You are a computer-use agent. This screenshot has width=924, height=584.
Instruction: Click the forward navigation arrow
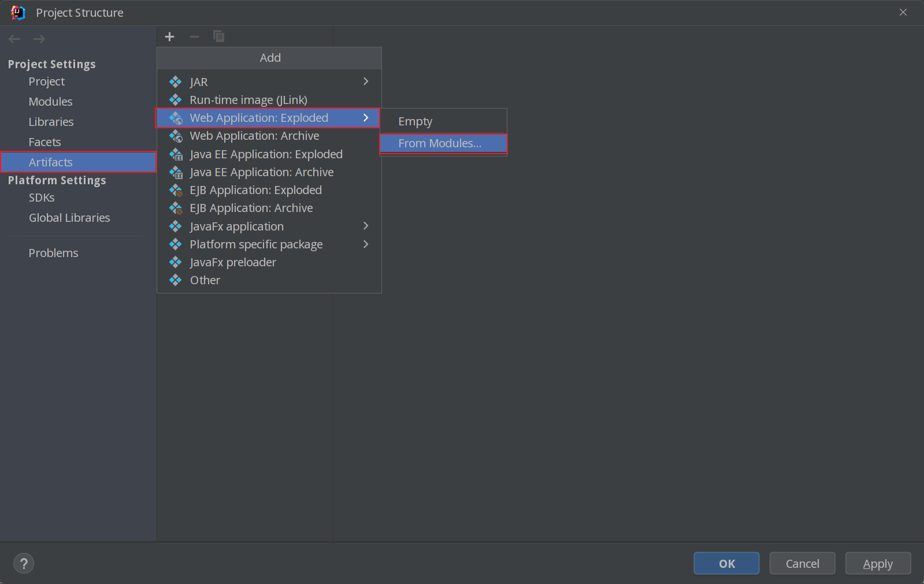[x=39, y=39]
